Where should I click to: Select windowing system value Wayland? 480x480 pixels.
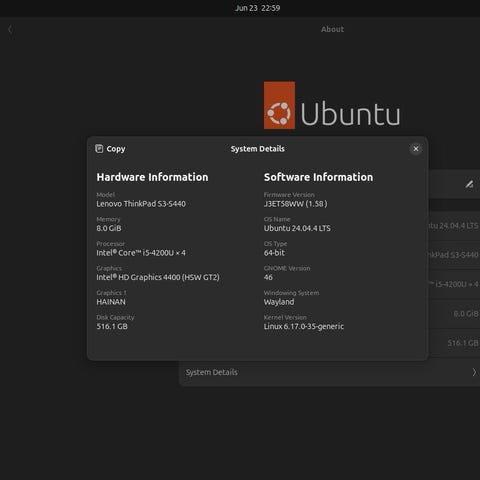[279, 302]
